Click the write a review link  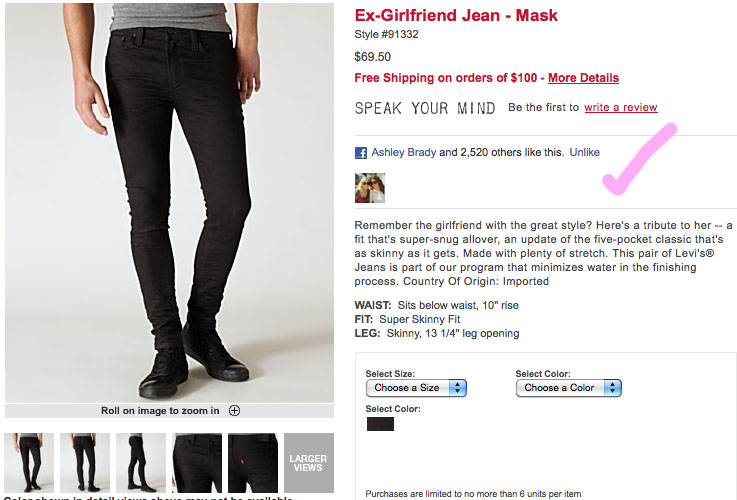pos(620,107)
